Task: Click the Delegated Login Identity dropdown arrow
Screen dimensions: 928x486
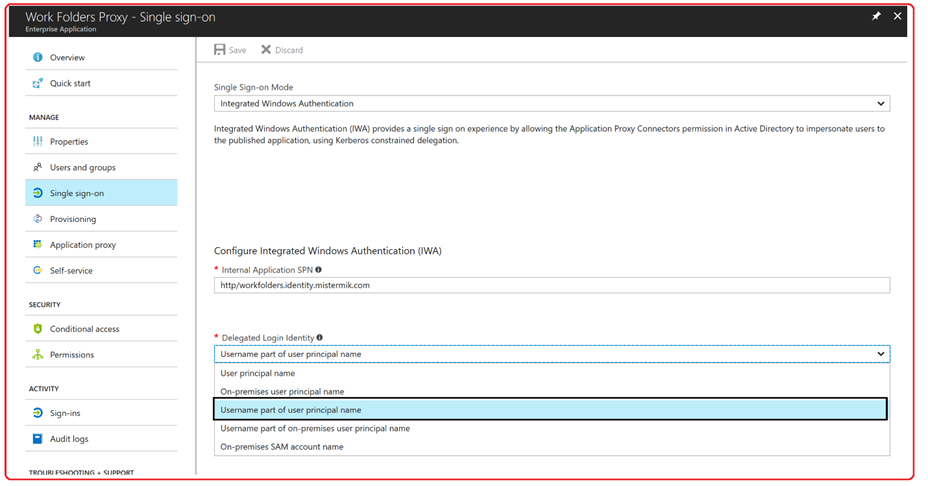Action: point(881,354)
